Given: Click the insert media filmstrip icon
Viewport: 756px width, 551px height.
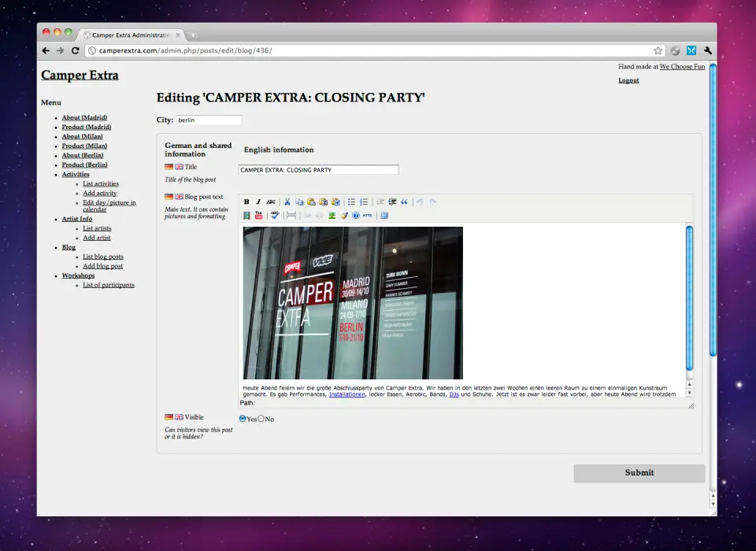Looking at the screenshot, I should tap(246, 216).
